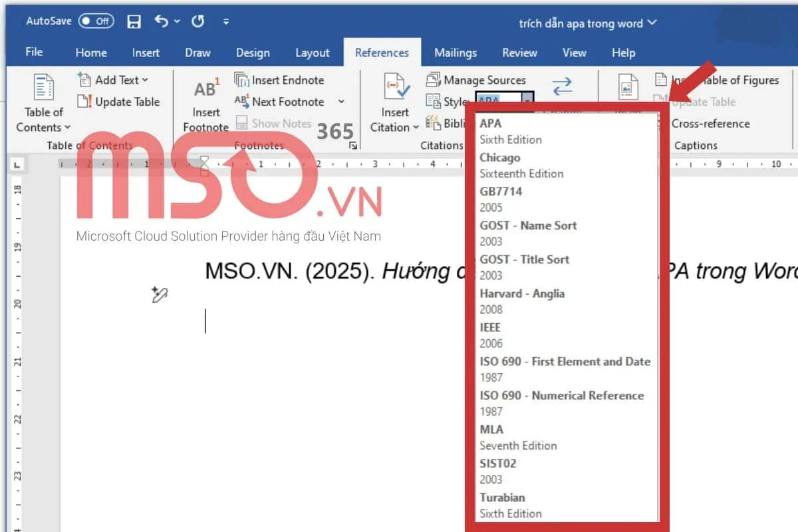Viewport: 798px width, 532px height.
Task: Pick Harvard - Anglia from style list
Action: click(522, 301)
